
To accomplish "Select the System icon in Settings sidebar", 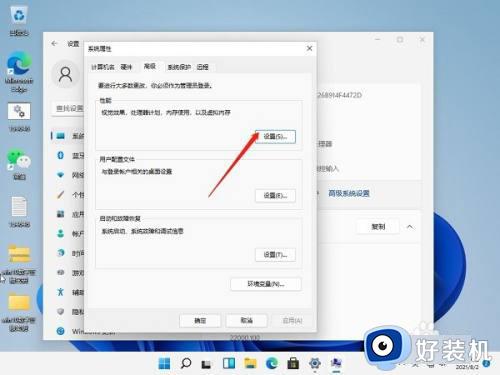I will [x=60, y=136].
